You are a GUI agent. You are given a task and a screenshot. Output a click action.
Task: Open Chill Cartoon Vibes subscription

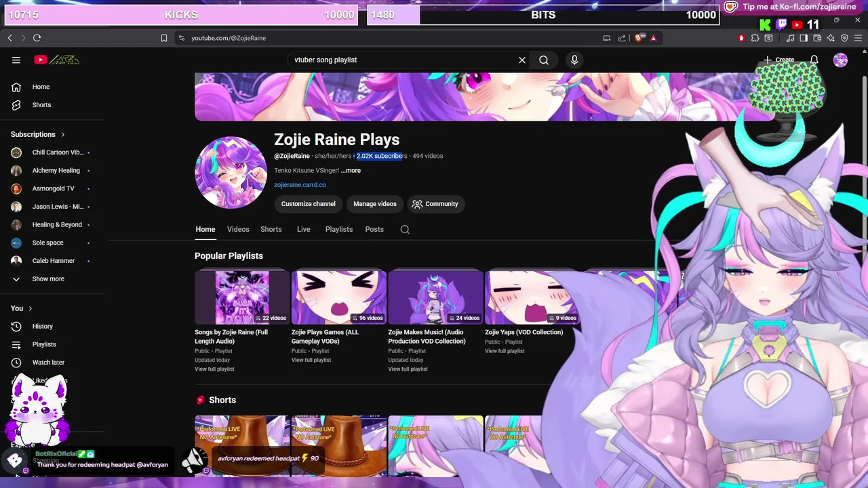tap(52, 152)
